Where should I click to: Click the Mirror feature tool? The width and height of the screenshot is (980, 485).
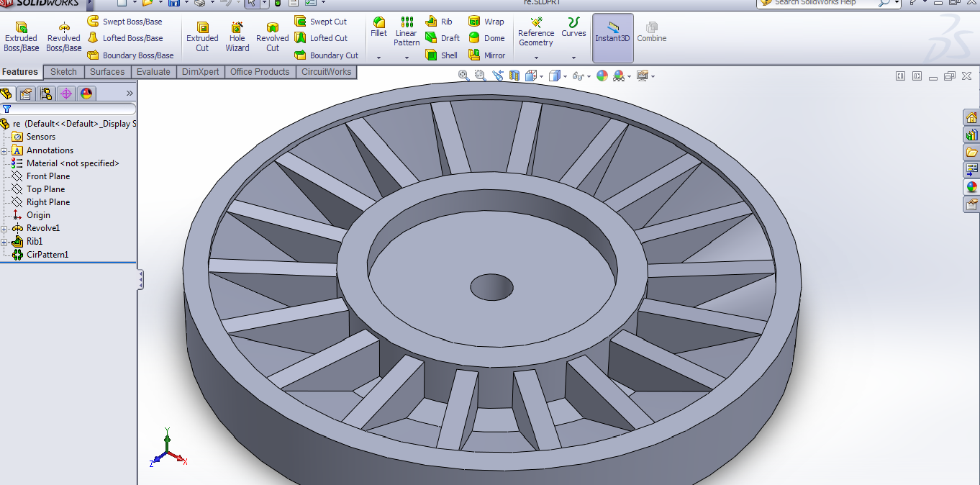487,55
